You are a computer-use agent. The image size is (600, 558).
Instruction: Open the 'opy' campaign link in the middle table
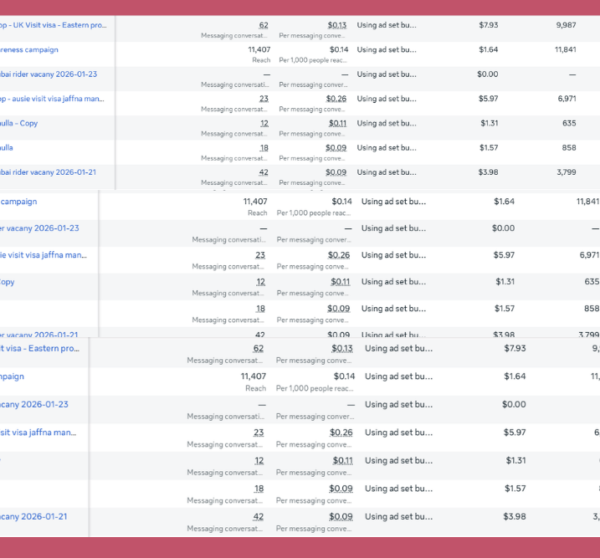[7, 282]
